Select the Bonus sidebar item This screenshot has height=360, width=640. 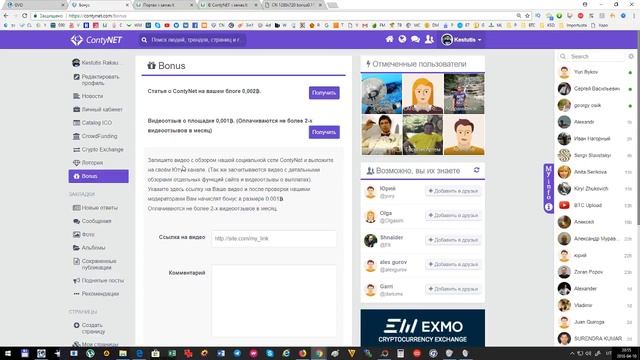[x=98, y=176]
